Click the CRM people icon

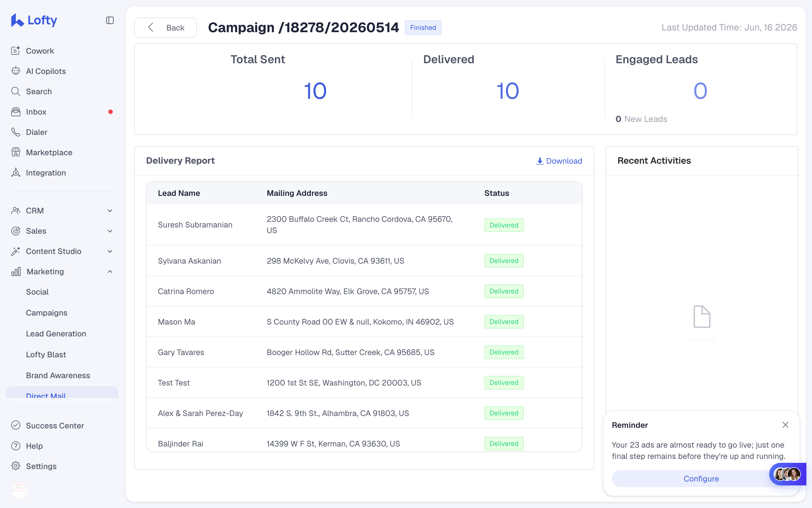click(16, 211)
